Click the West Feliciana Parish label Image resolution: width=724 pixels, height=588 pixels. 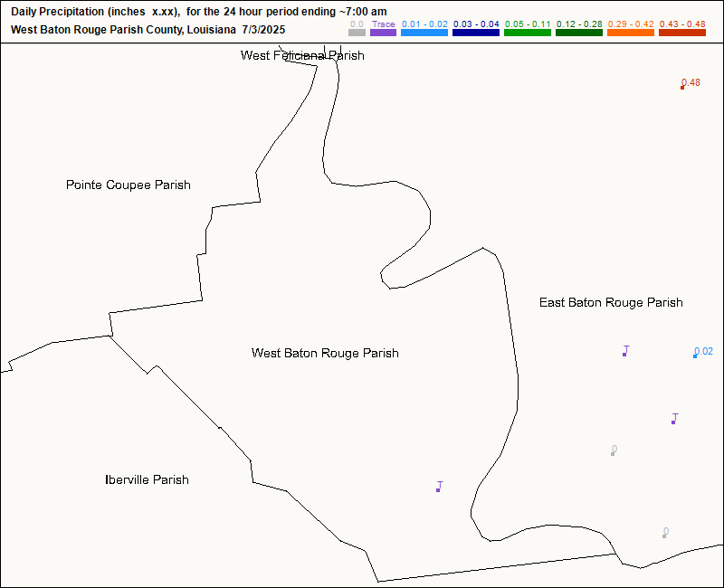pyautogui.click(x=302, y=55)
